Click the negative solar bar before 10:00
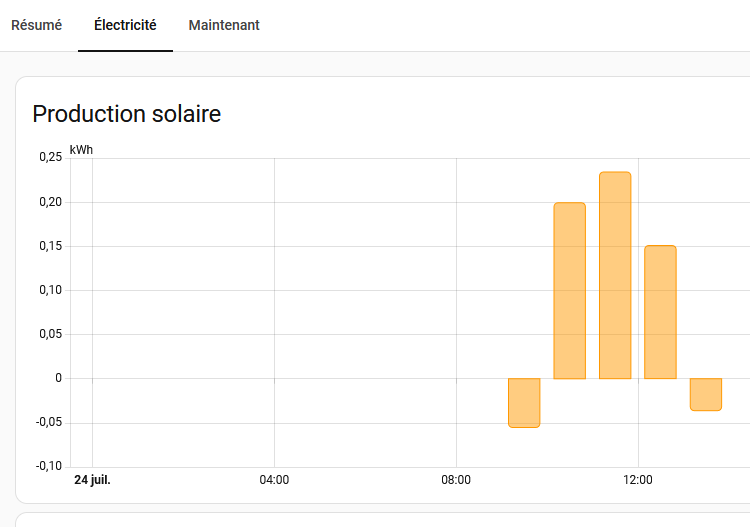 point(524,403)
